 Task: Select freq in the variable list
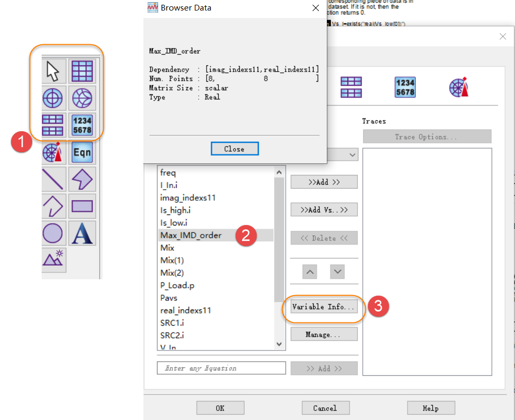pyautogui.click(x=216, y=173)
